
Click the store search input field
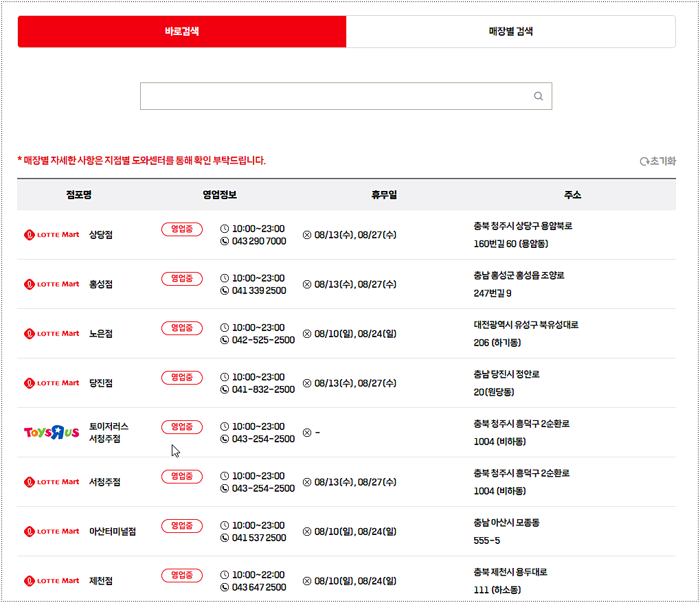tap(346, 96)
